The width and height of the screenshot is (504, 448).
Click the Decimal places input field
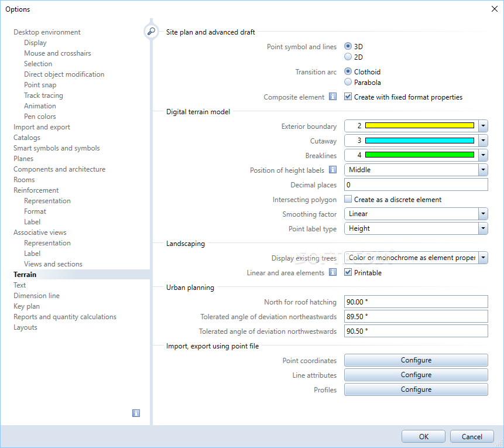pos(416,184)
